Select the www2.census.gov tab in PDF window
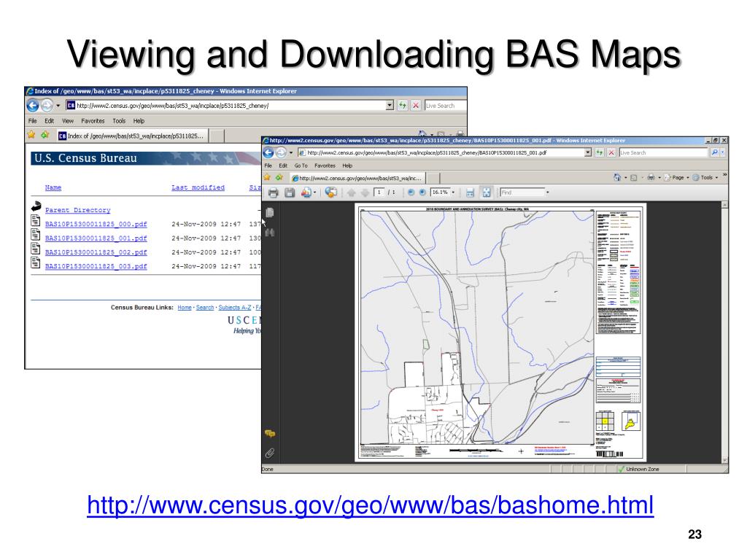 click(357, 178)
